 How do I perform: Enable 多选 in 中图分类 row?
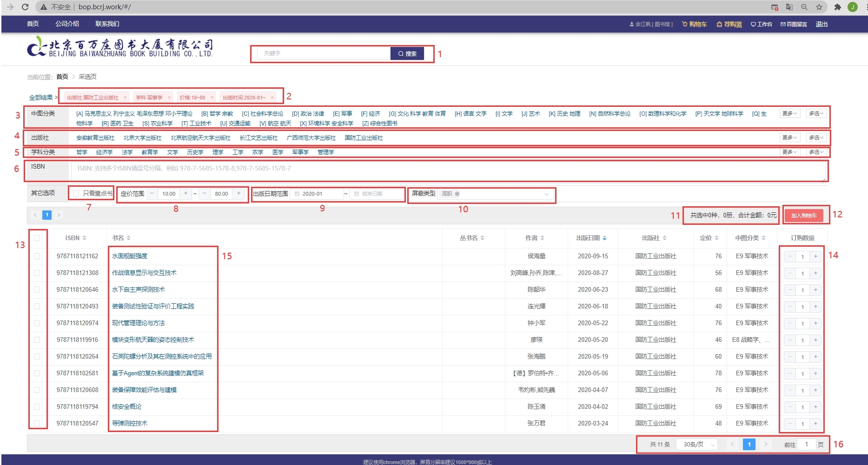point(816,114)
